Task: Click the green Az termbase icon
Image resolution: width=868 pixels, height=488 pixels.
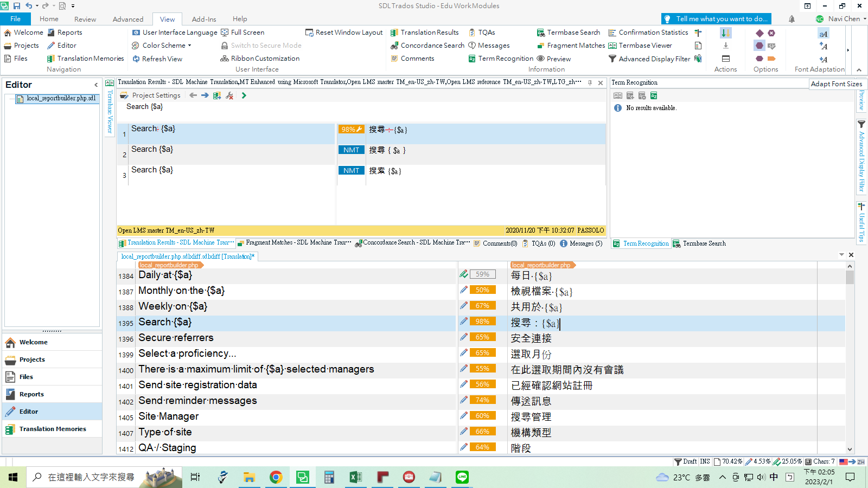Action: tap(654, 95)
